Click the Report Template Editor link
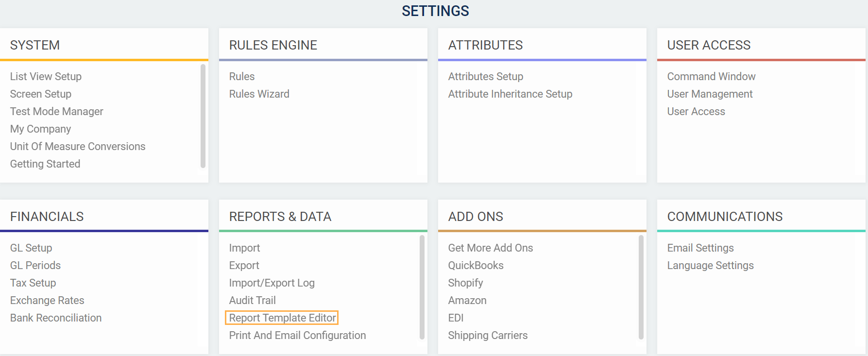This screenshot has width=868, height=356. (x=282, y=318)
